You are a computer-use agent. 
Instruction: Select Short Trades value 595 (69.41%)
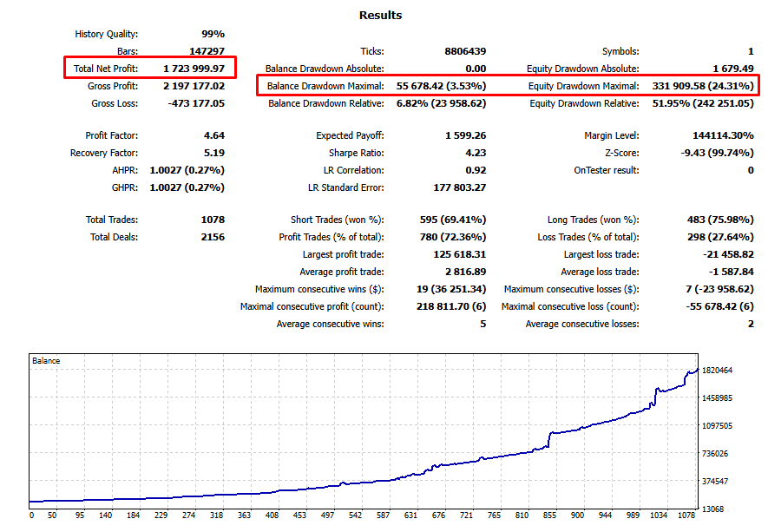(453, 220)
